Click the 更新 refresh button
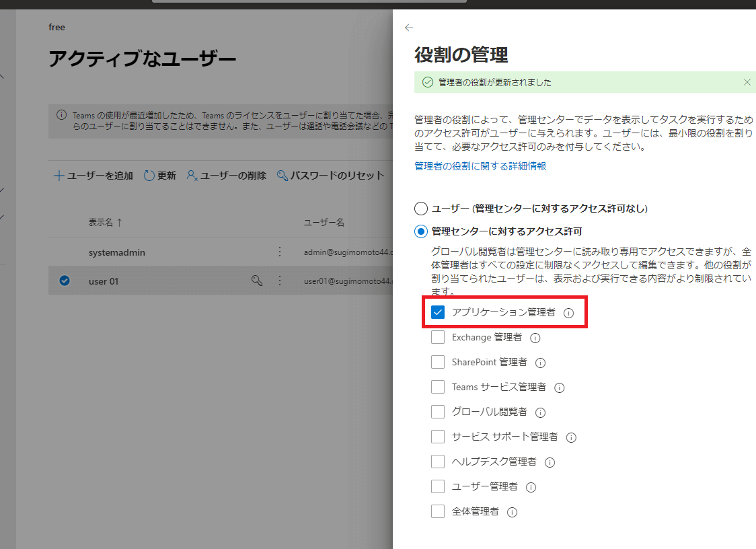The width and height of the screenshot is (756, 549). 159,176
